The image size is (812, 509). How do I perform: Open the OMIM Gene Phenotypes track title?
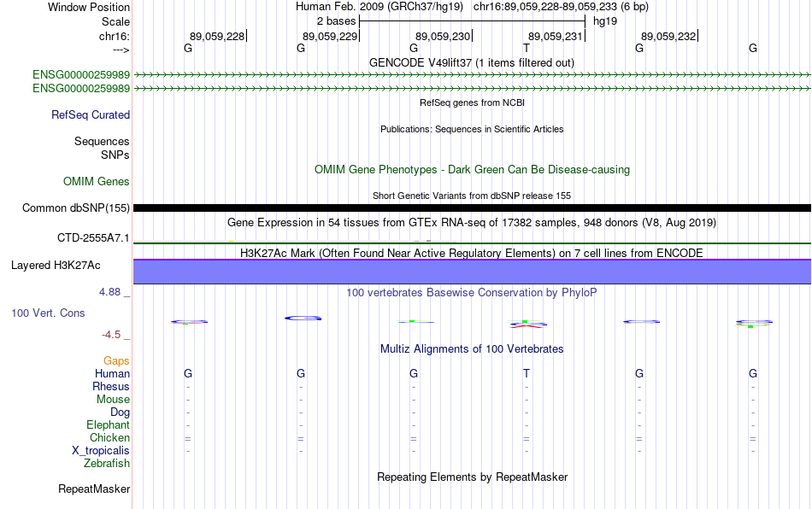tap(472, 170)
